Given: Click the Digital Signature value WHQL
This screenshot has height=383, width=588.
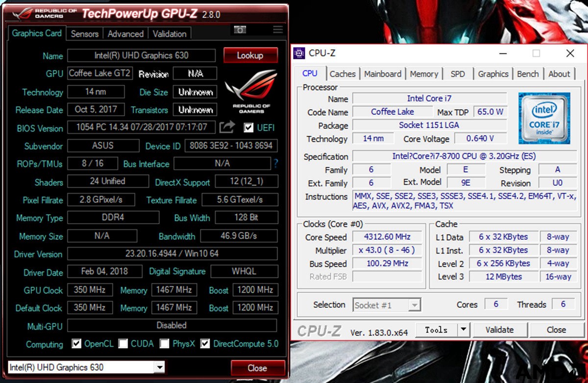Looking at the screenshot, I should tap(244, 271).
